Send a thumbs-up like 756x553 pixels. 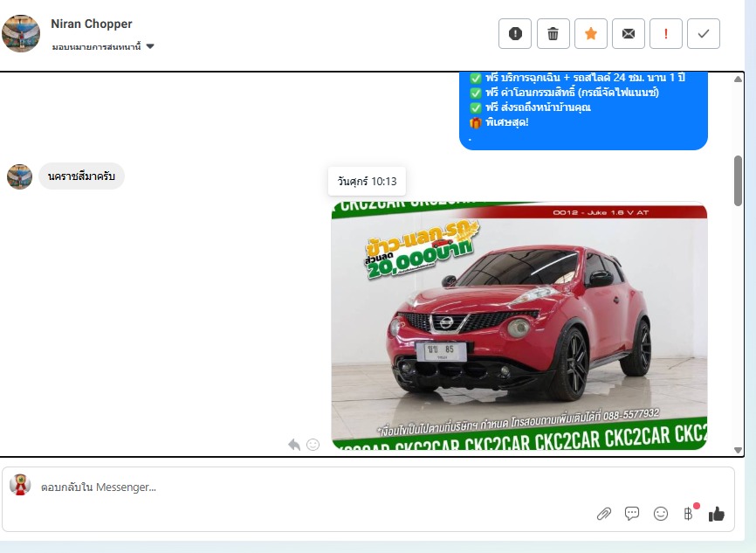(x=717, y=514)
